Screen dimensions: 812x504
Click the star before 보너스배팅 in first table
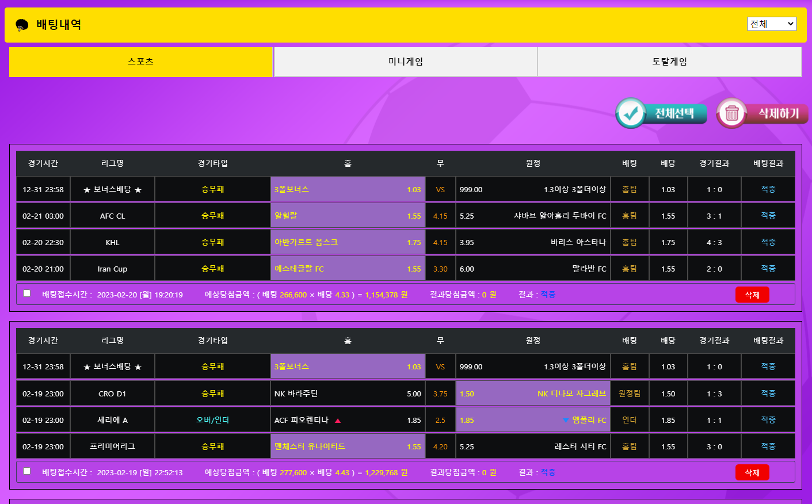point(87,190)
